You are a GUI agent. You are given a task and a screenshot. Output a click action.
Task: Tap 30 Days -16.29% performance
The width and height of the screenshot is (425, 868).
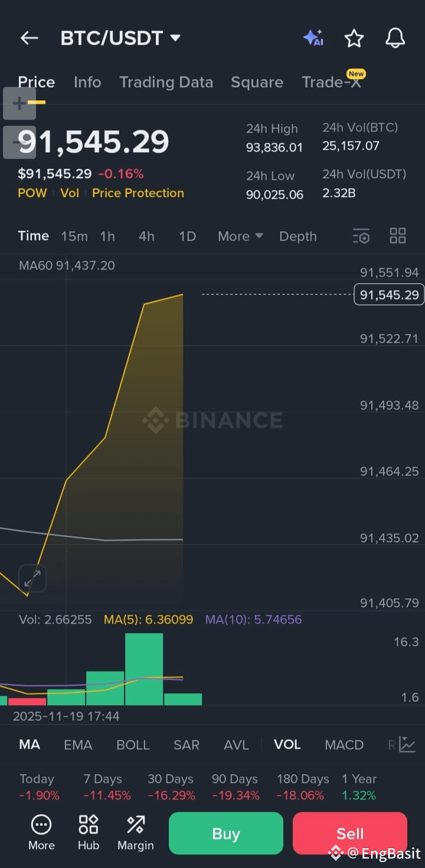pos(171,787)
